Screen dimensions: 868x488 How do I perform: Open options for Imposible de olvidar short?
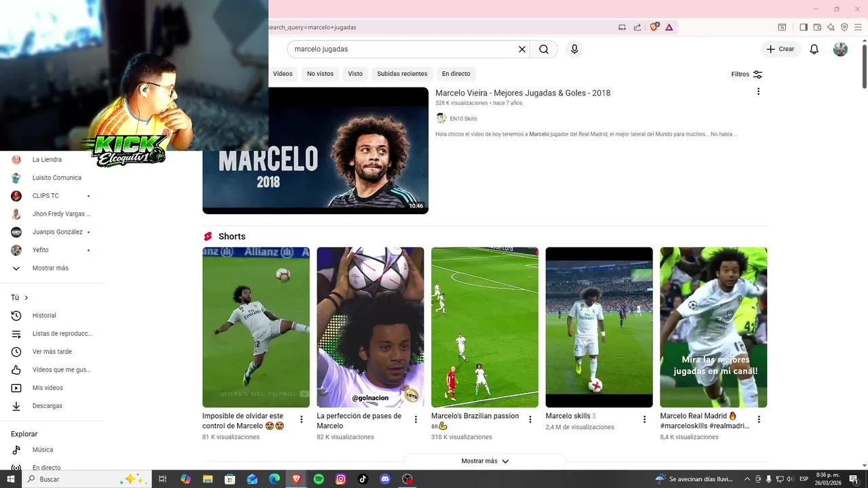pyautogui.click(x=302, y=420)
